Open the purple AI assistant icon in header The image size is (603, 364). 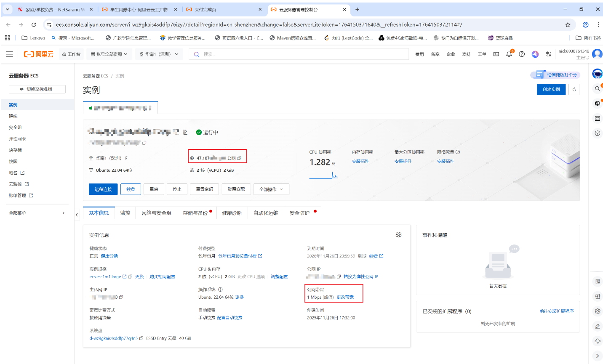pyautogui.click(x=535, y=54)
